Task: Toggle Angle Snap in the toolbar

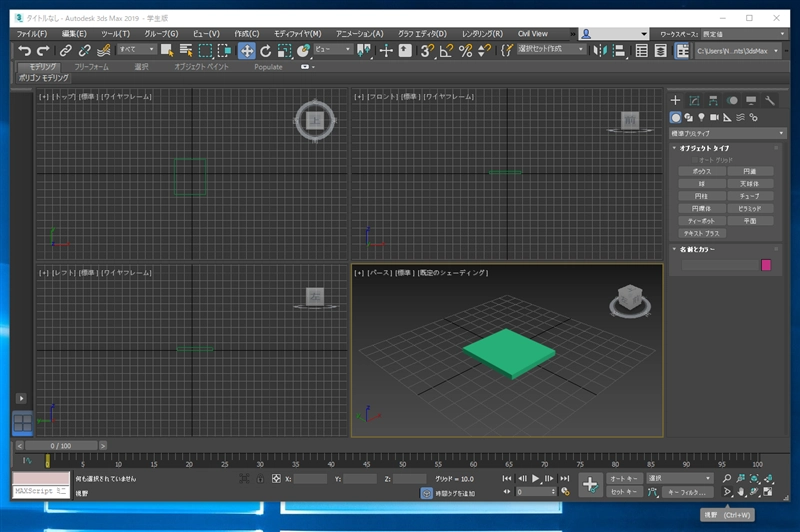Action: [x=446, y=50]
